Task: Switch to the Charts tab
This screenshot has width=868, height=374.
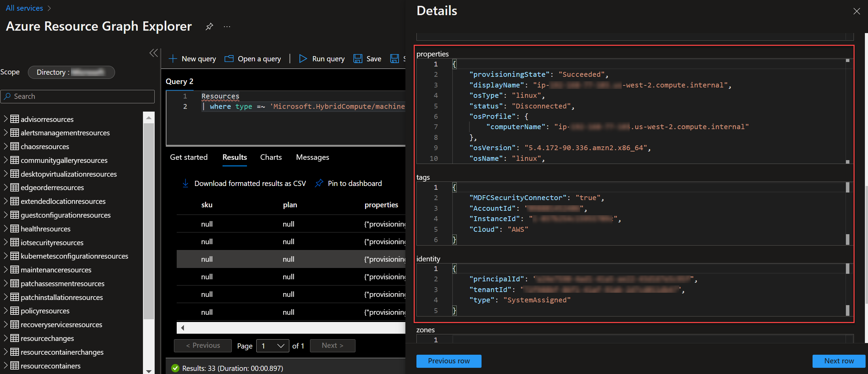Action: point(271,157)
